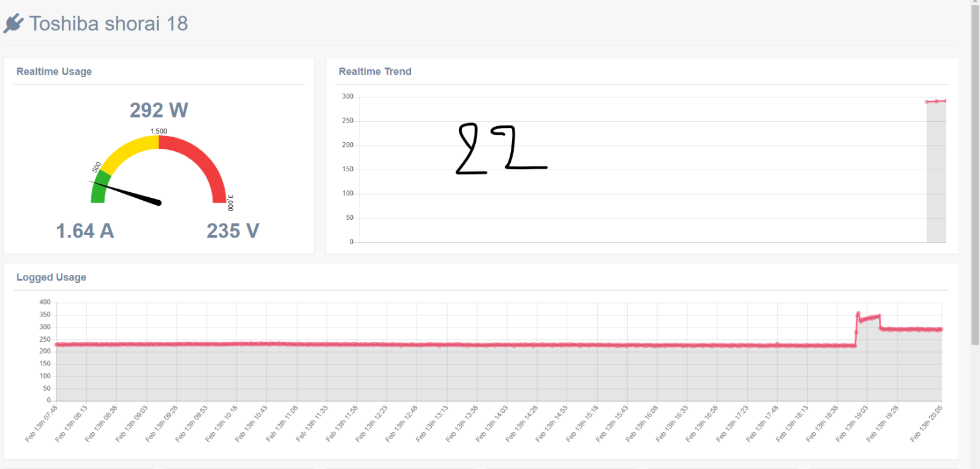Click the Feb 13th 09:03 axis label
The image size is (980, 469).
(x=131, y=424)
